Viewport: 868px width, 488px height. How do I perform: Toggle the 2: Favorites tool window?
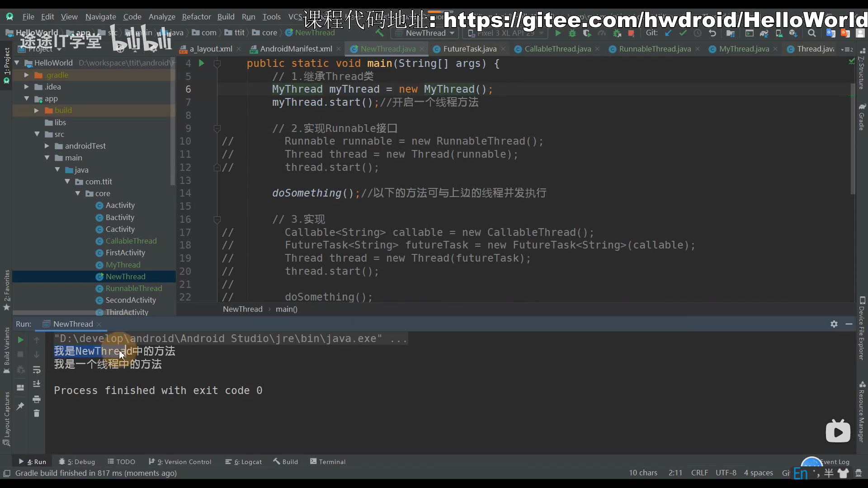pos(6,290)
